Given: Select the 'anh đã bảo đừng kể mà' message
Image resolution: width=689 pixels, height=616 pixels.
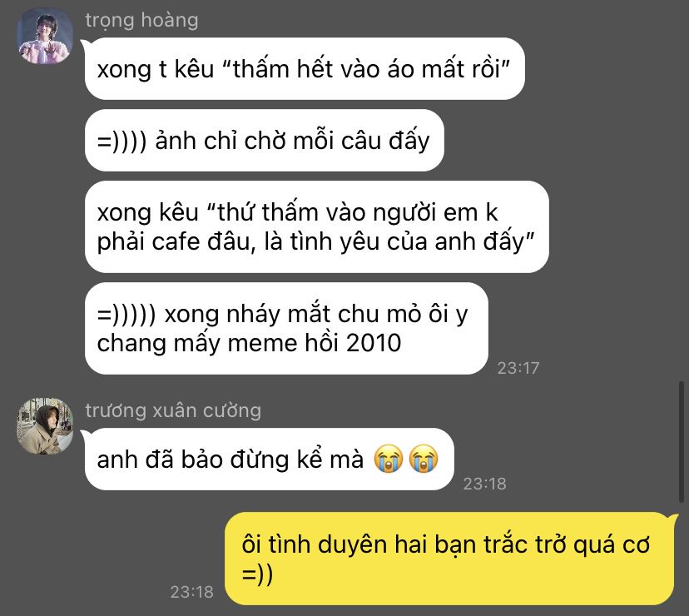Looking at the screenshot, I should coord(269,459).
